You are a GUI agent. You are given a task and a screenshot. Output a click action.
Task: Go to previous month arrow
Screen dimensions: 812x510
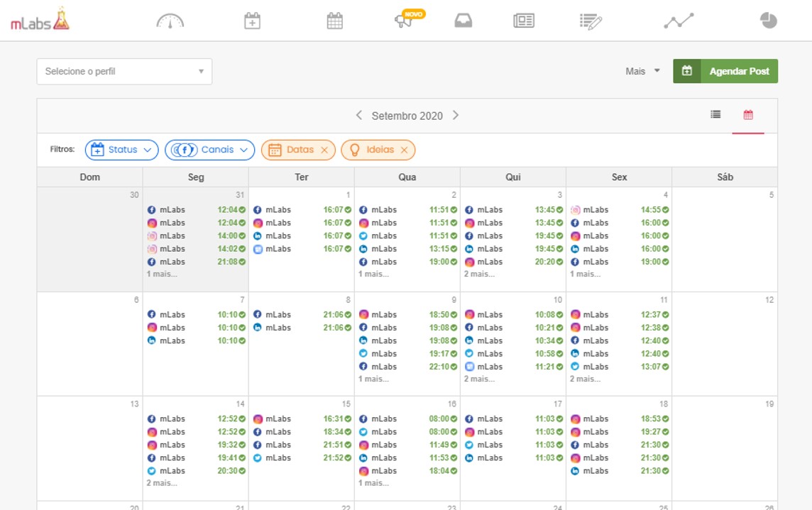point(359,115)
